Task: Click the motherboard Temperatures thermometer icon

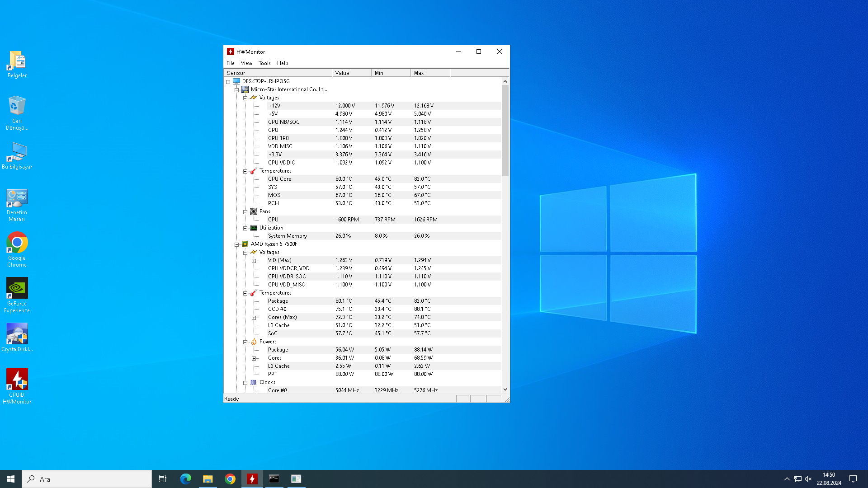Action: [x=254, y=171]
